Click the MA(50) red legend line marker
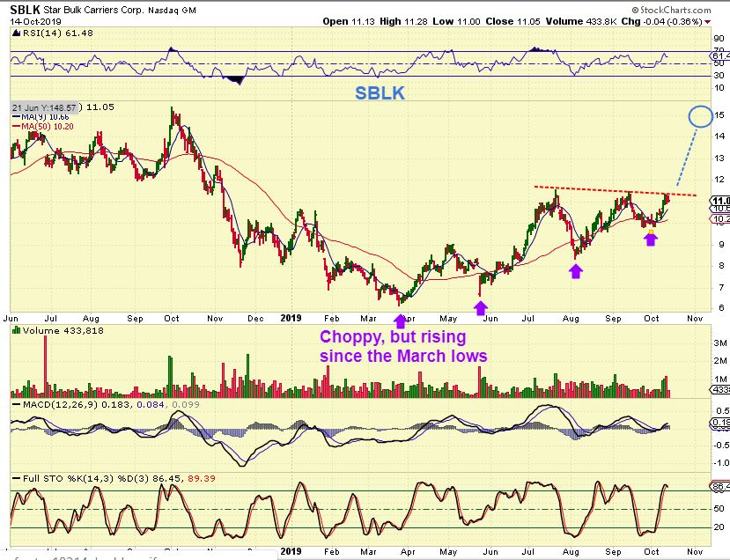This screenshot has width=730, height=560. [17, 127]
